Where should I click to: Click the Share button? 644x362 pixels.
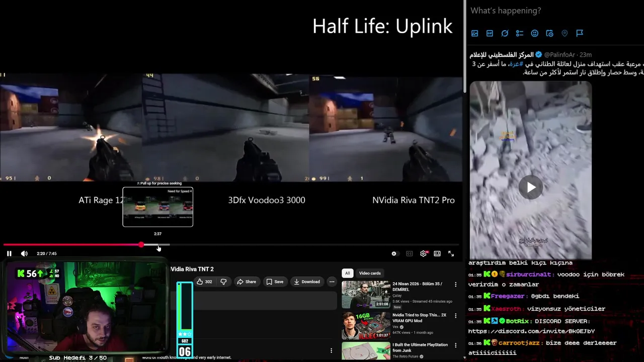[247, 282]
